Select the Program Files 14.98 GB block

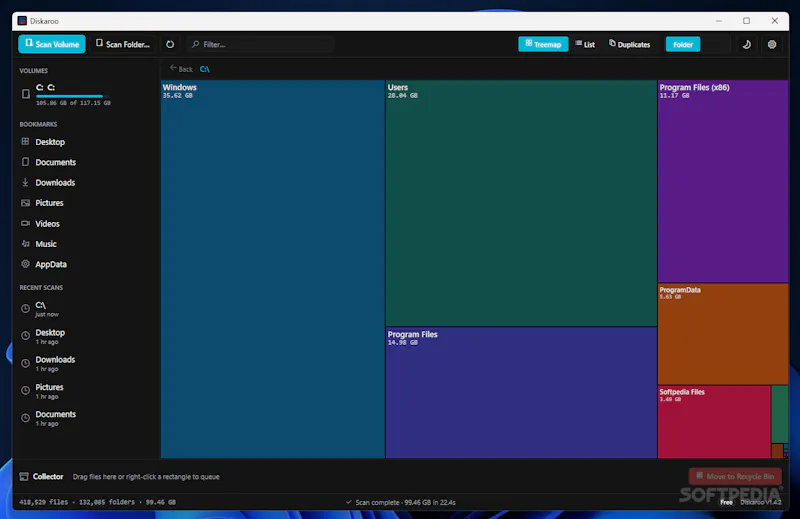pos(521,392)
